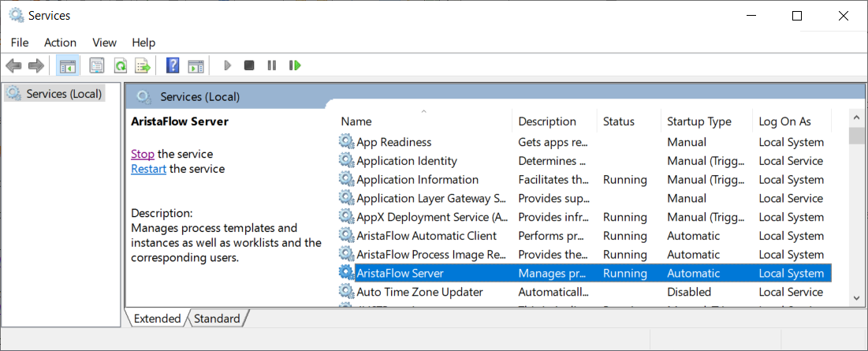Image resolution: width=868 pixels, height=351 pixels.
Task: Click the Pause Service toolbar icon
Action: coord(272,66)
